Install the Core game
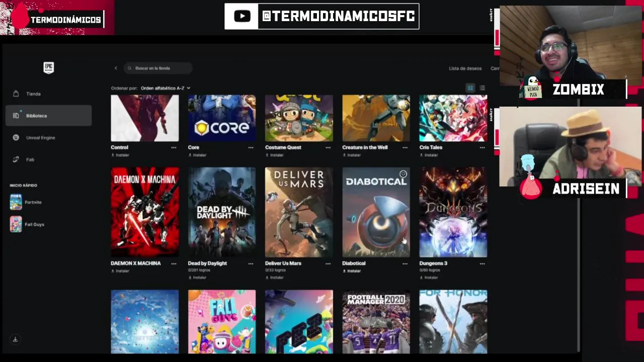Image resolution: width=644 pixels, height=362 pixels. pos(197,155)
